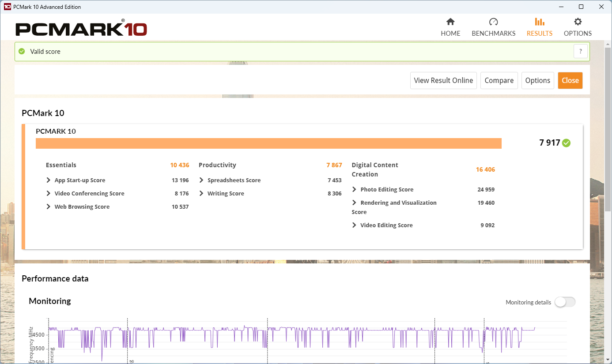Close the PCMark 10 window
Image resolution: width=612 pixels, height=364 pixels.
[601, 7]
